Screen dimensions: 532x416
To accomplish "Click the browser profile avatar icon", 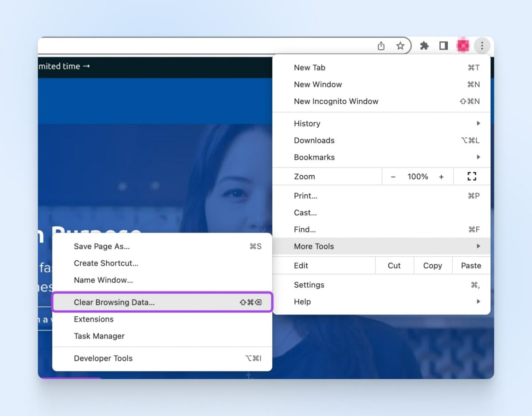I will click(462, 46).
